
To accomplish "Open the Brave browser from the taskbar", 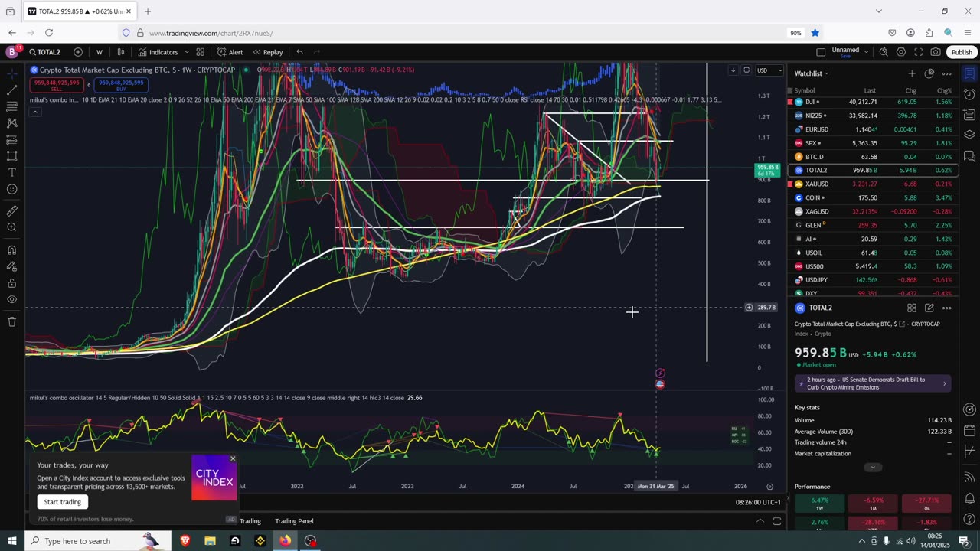I will (185, 541).
